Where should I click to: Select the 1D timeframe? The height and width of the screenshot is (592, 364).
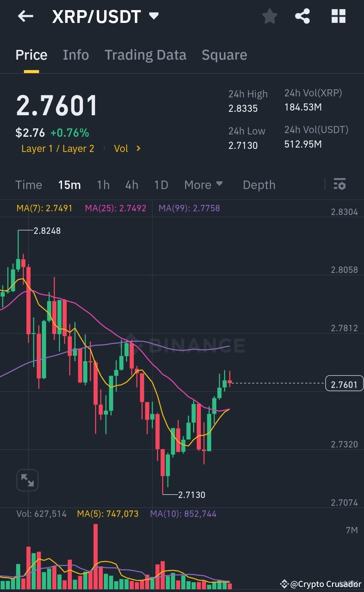(161, 185)
